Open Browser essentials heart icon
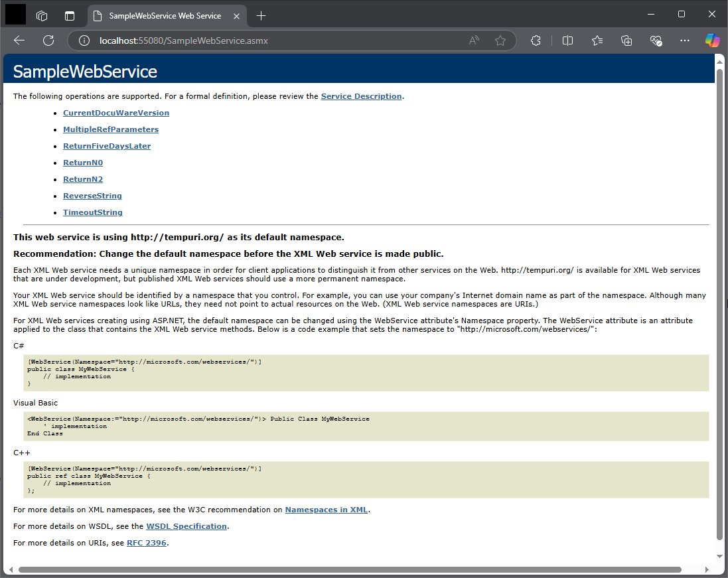Screen dimensions: 728x578 pos(656,41)
